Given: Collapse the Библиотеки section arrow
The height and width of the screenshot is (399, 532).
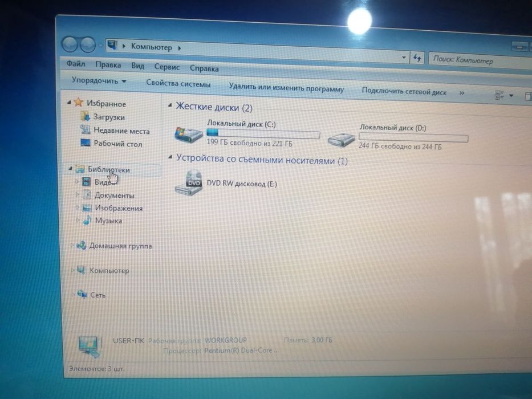Looking at the screenshot, I should 70,168.
